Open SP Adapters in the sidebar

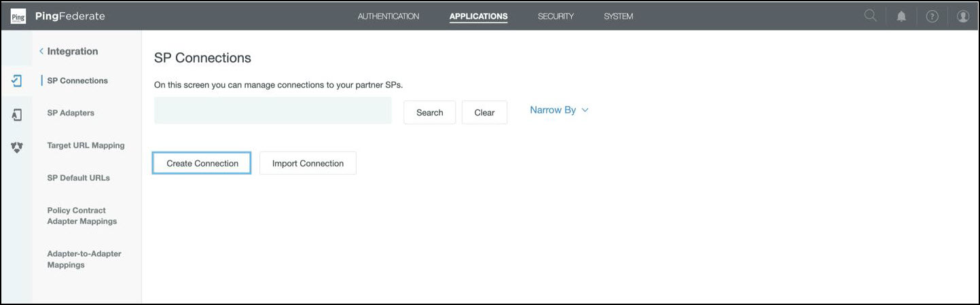coord(71,113)
